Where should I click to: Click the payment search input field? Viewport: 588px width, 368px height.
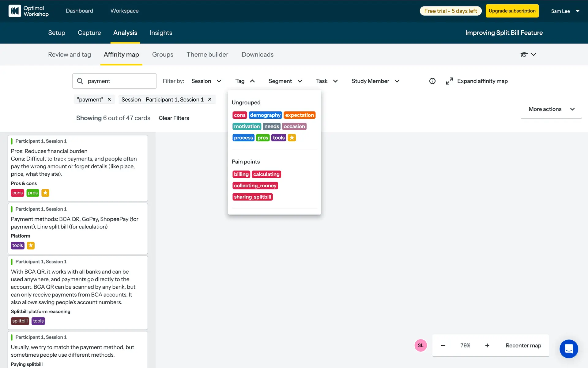[119, 81]
